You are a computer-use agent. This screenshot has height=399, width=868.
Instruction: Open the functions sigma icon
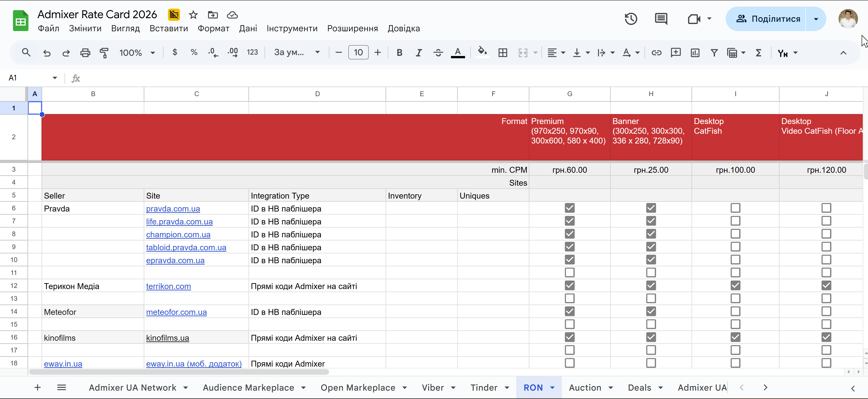point(759,53)
